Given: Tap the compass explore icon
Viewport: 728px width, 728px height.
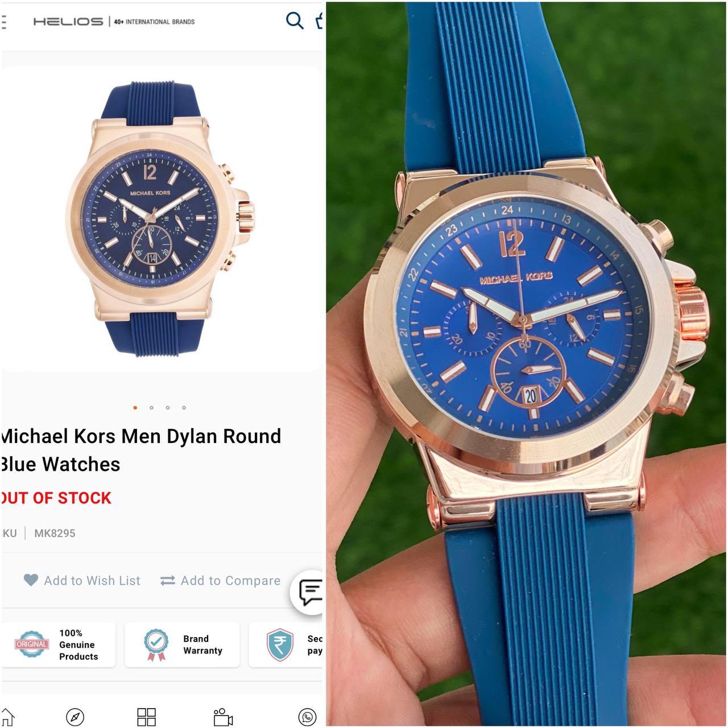Looking at the screenshot, I should click(75, 717).
